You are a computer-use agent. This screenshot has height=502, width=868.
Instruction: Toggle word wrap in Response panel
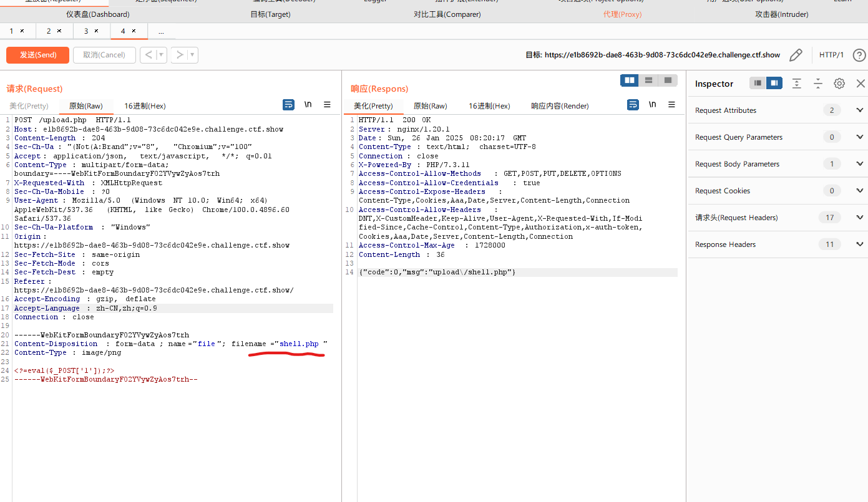tap(633, 105)
